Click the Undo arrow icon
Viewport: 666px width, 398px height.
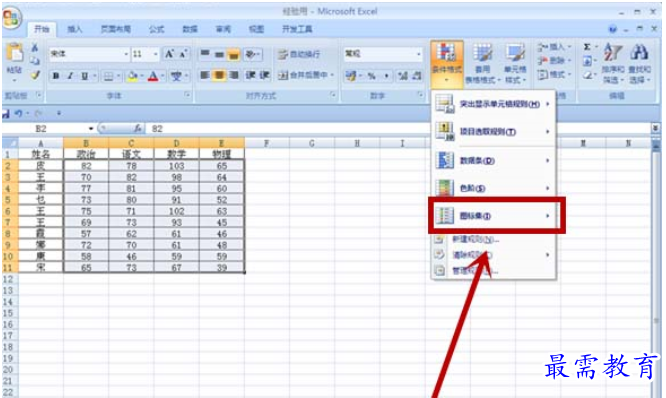(x=18, y=113)
